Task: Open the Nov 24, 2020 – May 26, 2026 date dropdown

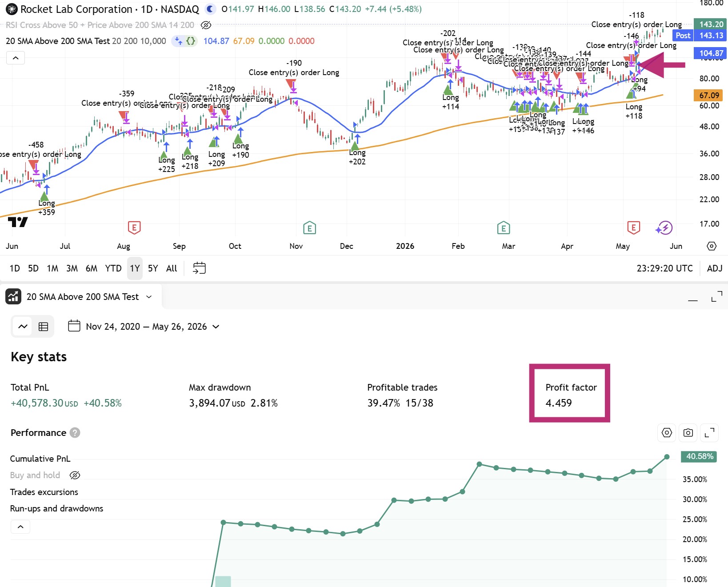Action: pos(153,327)
